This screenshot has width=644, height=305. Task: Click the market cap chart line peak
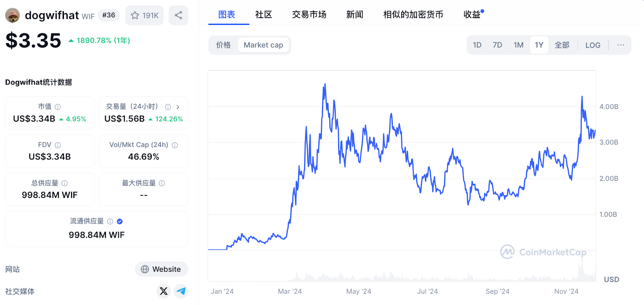coord(325,85)
